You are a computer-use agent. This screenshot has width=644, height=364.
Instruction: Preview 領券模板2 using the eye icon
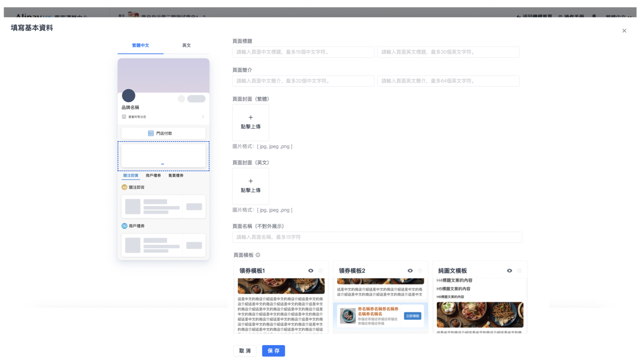pyautogui.click(x=410, y=271)
